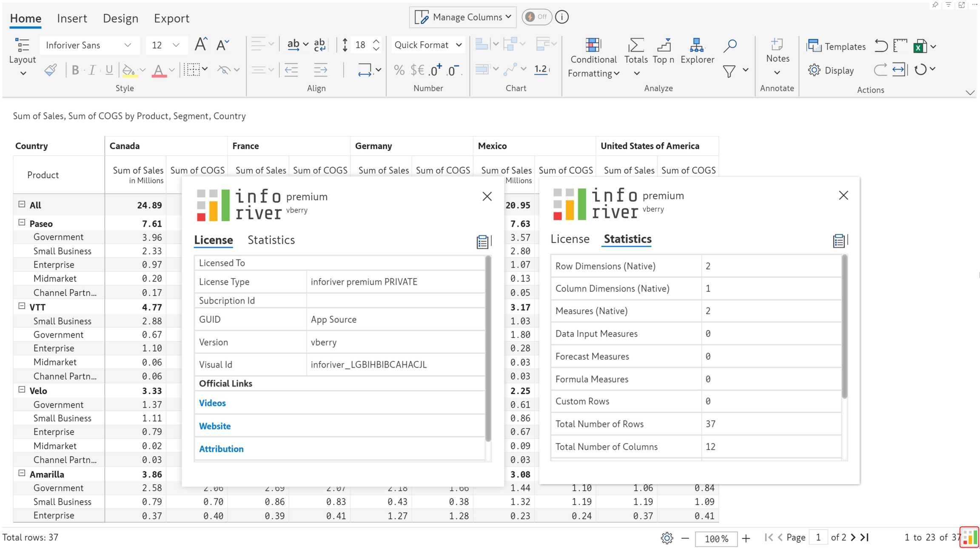The image size is (980, 549).
Task: Open pagination settings gear in status bar
Action: (x=667, y=538)
